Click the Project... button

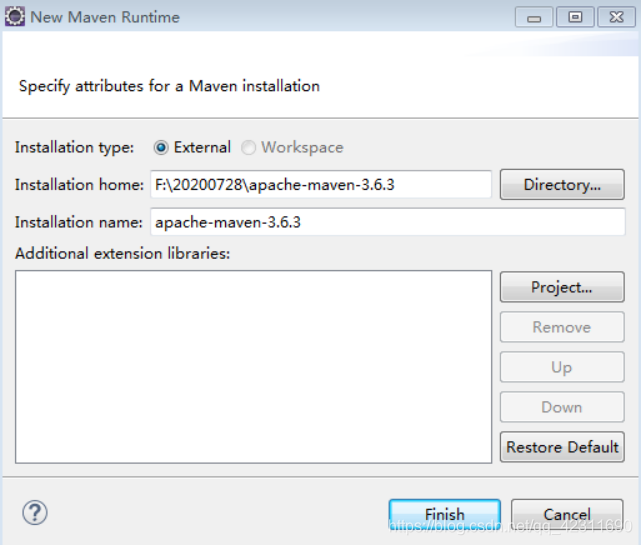[562, 287]
